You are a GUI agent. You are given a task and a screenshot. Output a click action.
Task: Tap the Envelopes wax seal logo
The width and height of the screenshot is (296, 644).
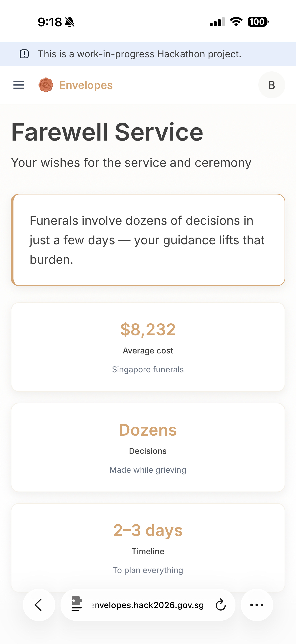click(x=46, y=85)
